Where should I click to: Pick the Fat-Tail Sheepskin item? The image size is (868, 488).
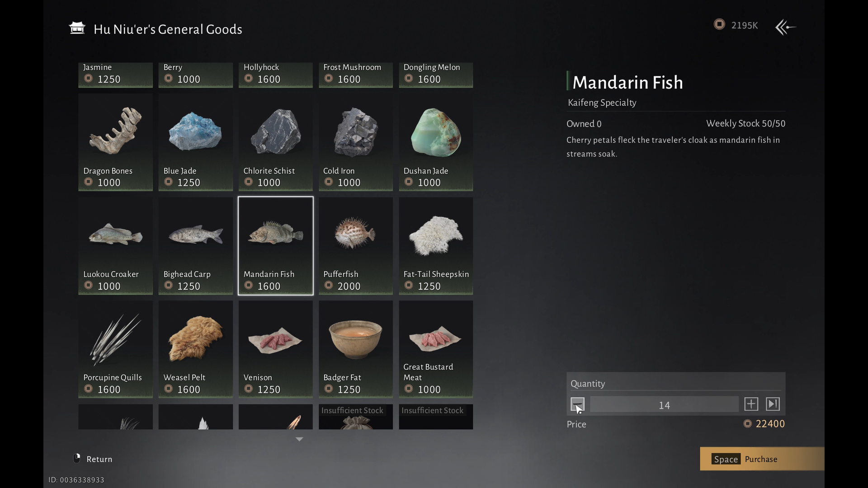click(435, 245)
